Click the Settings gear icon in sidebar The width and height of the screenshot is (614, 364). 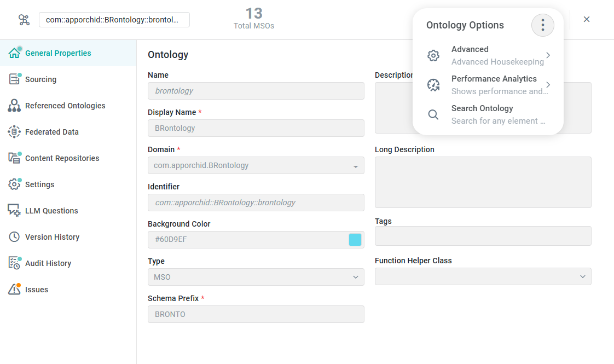(x=14, y=184)
